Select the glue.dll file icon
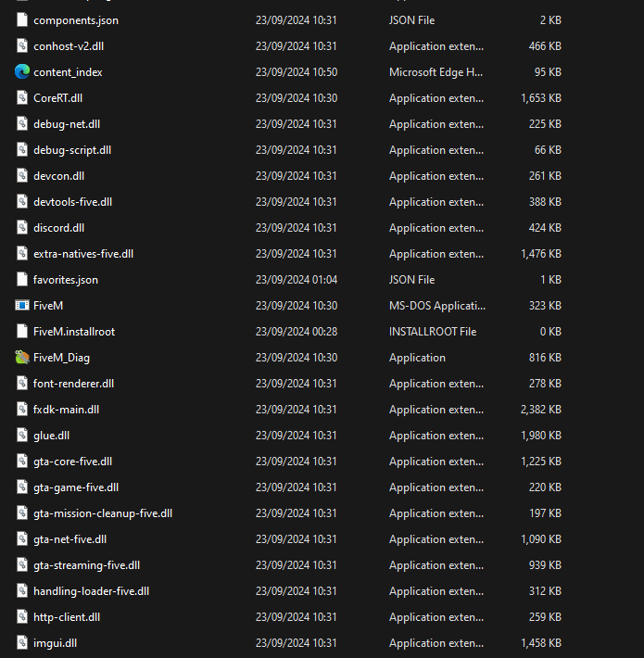 click(x=22, y=436)
